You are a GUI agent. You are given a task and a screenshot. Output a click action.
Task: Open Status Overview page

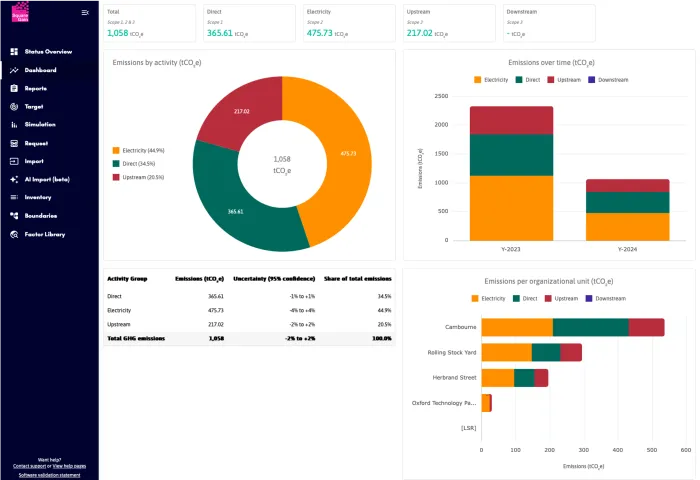coord(48,52)
